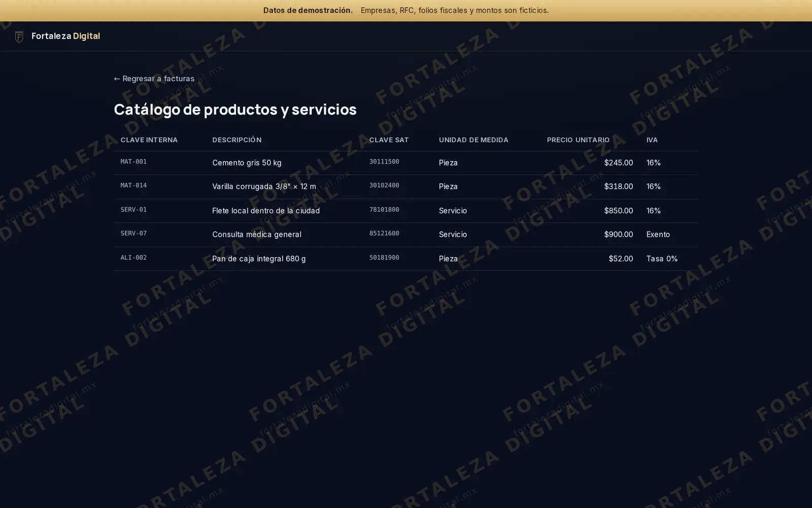The image size is (812, 508).
Task: Select Pan de caja integral 680 g
Action: [x=259, y=259]
